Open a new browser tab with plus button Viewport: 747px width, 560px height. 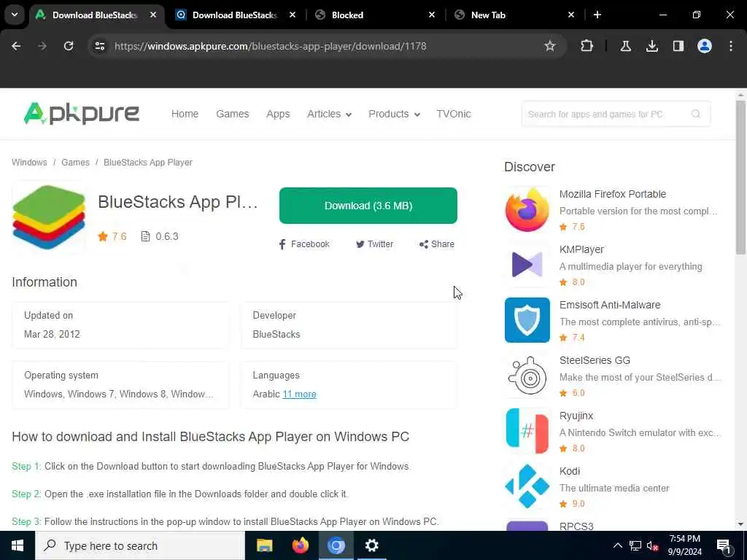[597, 15]
